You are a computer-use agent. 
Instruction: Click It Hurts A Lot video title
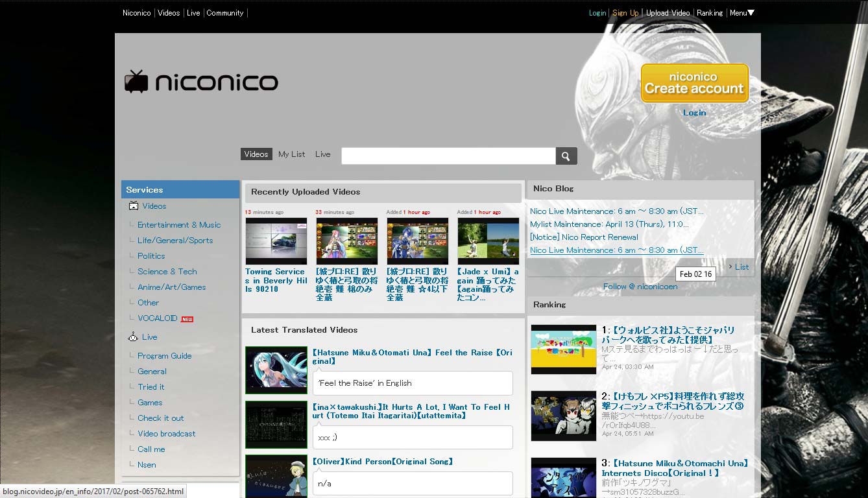[x=411, y=411]
